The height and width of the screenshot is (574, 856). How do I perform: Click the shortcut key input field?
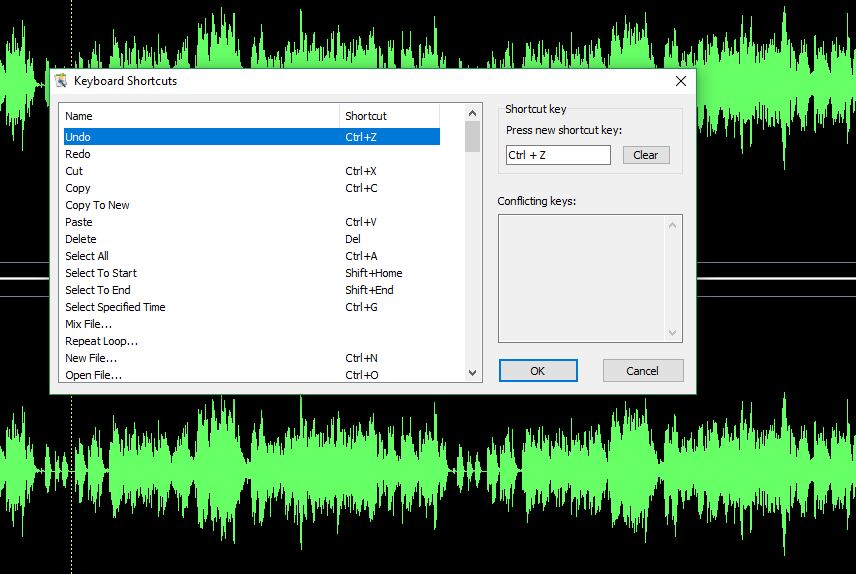557,155
